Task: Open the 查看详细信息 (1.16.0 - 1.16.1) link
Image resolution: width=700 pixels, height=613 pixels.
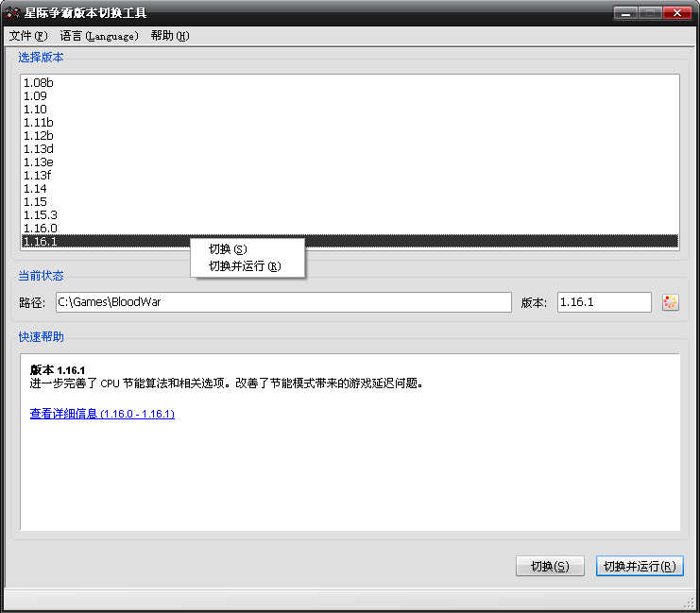Action: point(102,414)
